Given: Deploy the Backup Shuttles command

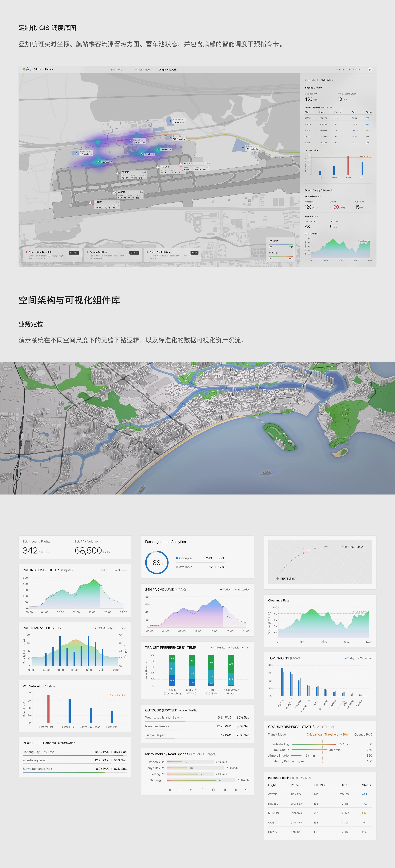Looking at the screenshot, I should [134, 253].
